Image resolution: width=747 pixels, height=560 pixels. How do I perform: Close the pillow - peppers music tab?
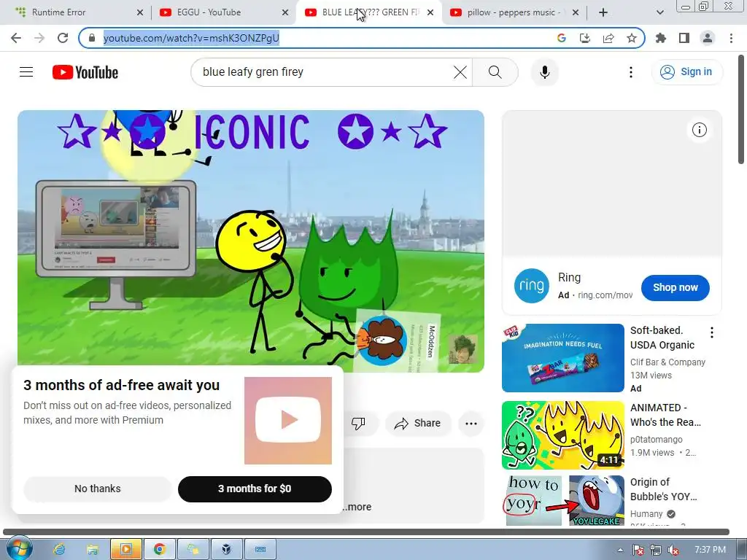576,12
